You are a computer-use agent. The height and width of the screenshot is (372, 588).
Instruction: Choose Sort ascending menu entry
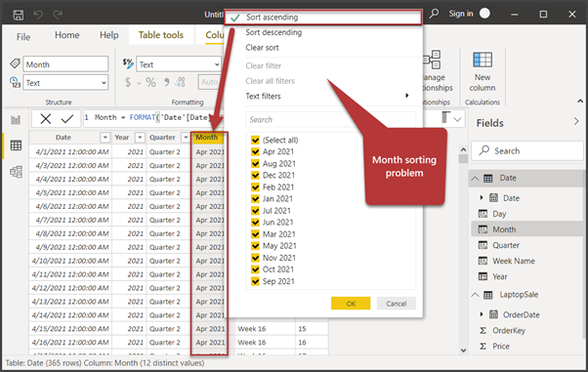(x=324, y=18)
